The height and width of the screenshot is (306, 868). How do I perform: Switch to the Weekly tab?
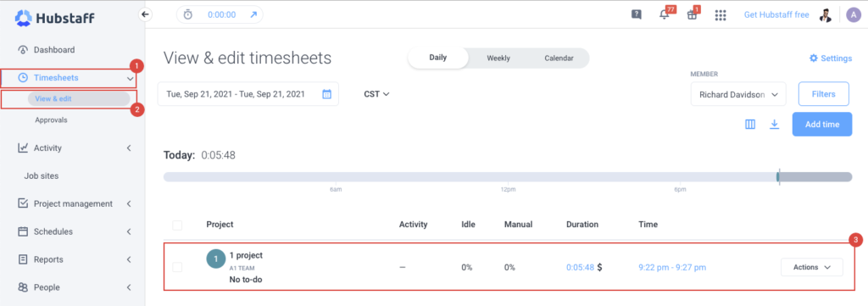pyautogui.click(x=498, y=58)
